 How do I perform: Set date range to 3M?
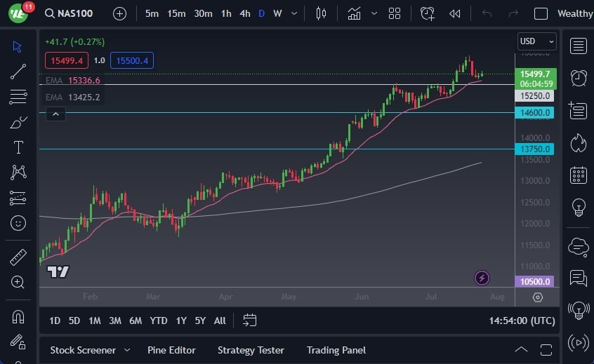114,321
